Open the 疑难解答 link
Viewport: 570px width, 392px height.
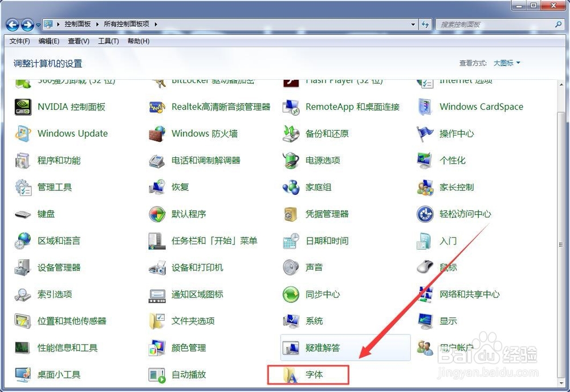[323, 348]
